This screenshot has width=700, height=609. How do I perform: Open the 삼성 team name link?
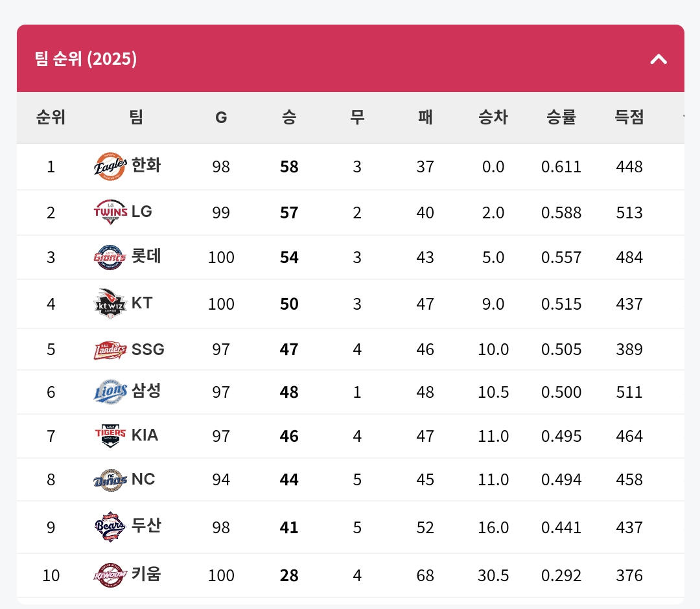click(146, 391)
